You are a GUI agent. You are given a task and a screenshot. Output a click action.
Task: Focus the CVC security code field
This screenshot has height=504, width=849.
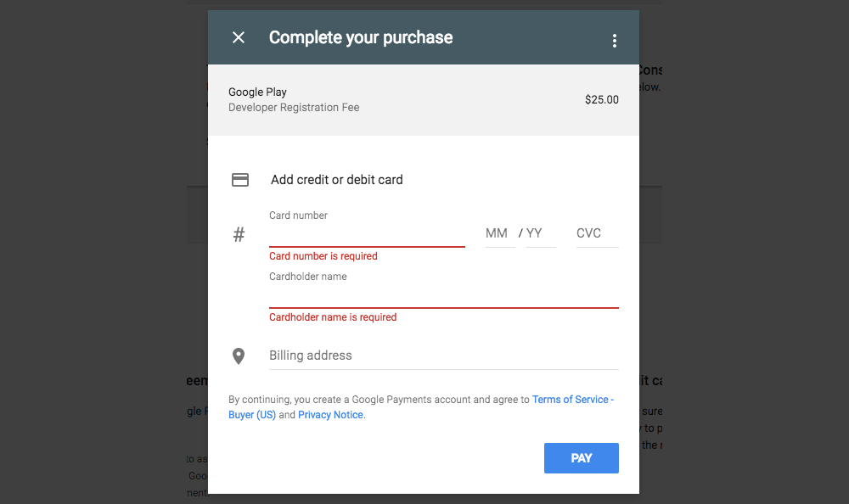(597, 233)
